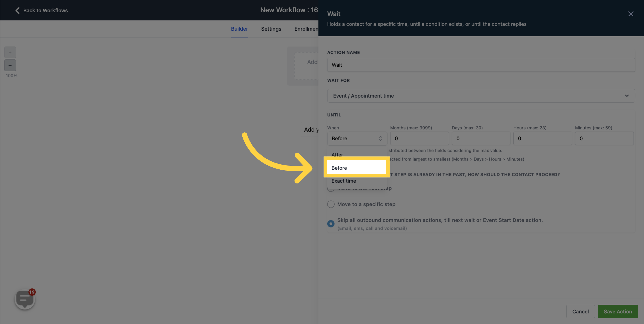Switch to the Settings tab
This screenshot has height=324, width=644.
271,29
